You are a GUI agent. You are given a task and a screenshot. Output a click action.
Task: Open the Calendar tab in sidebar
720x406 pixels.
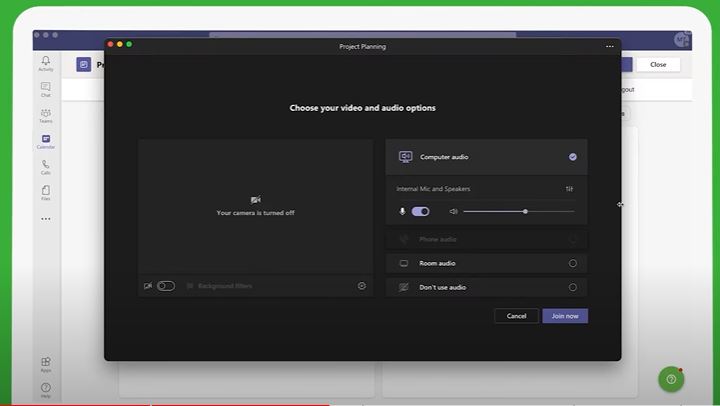coord(46,141)
